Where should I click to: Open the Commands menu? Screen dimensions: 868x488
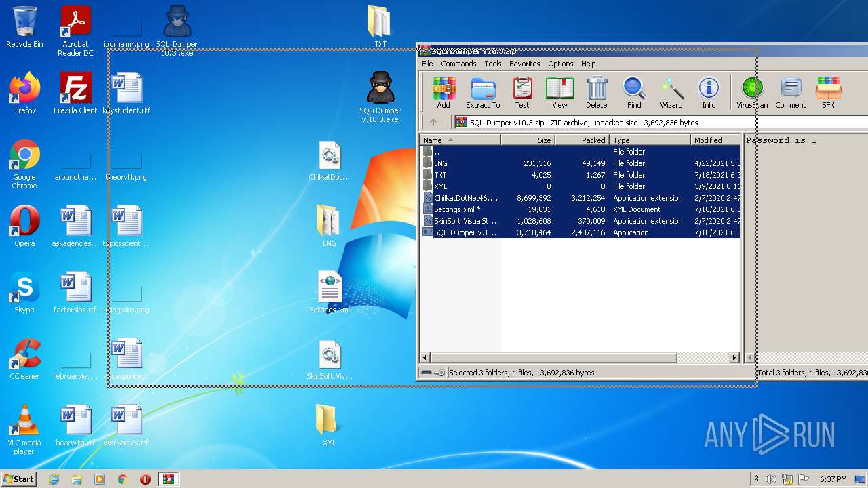(458, 64)
